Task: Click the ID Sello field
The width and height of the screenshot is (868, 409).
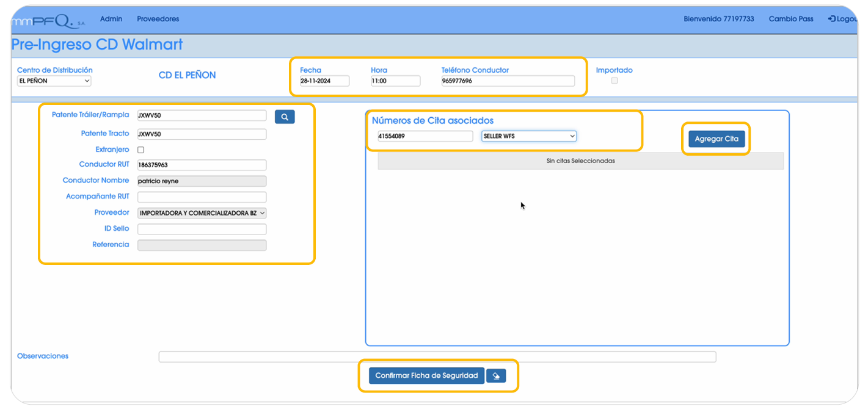Action: [202, 230]
